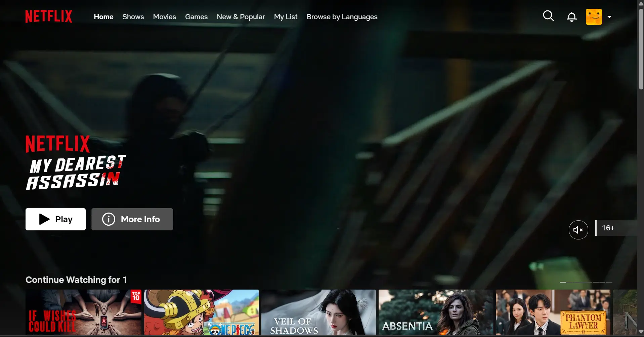644x337 pixels.
Task: Open the Absentia thumbnail
Action: [x=436, y=312]
